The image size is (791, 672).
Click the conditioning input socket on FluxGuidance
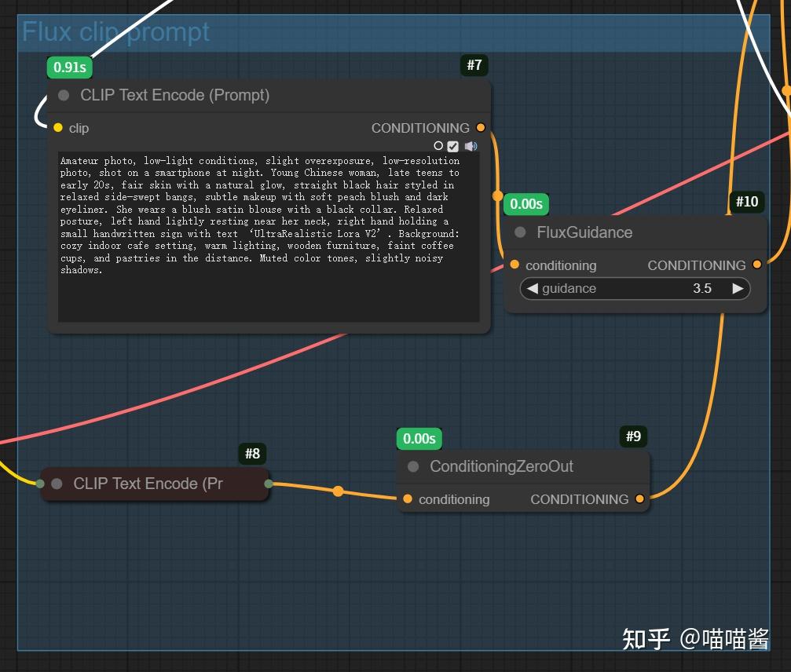(515, 265)
